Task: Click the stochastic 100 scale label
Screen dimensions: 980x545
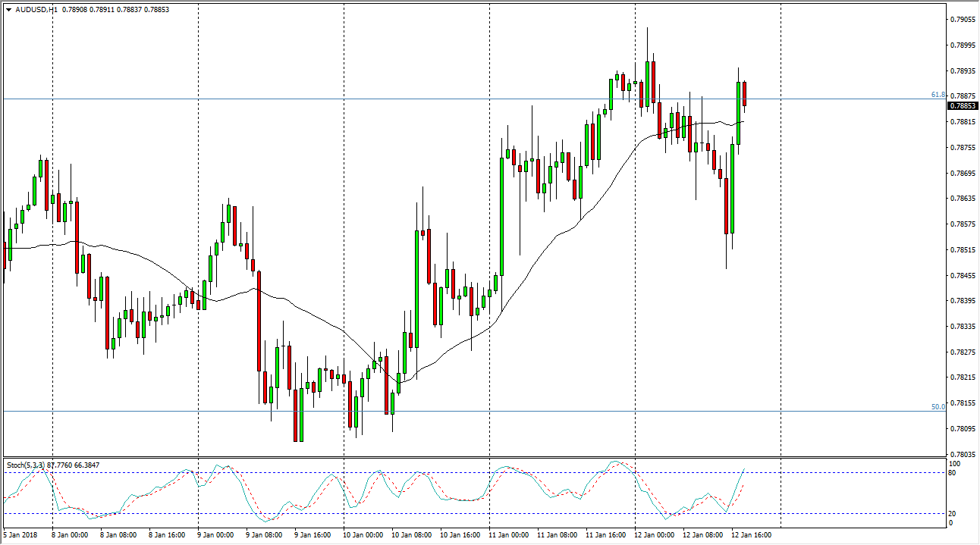Action: pyautogui.click(x=954, y=463)
